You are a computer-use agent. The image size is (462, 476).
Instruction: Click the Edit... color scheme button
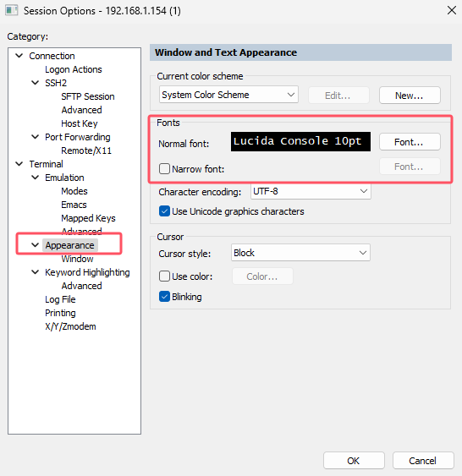338,96
